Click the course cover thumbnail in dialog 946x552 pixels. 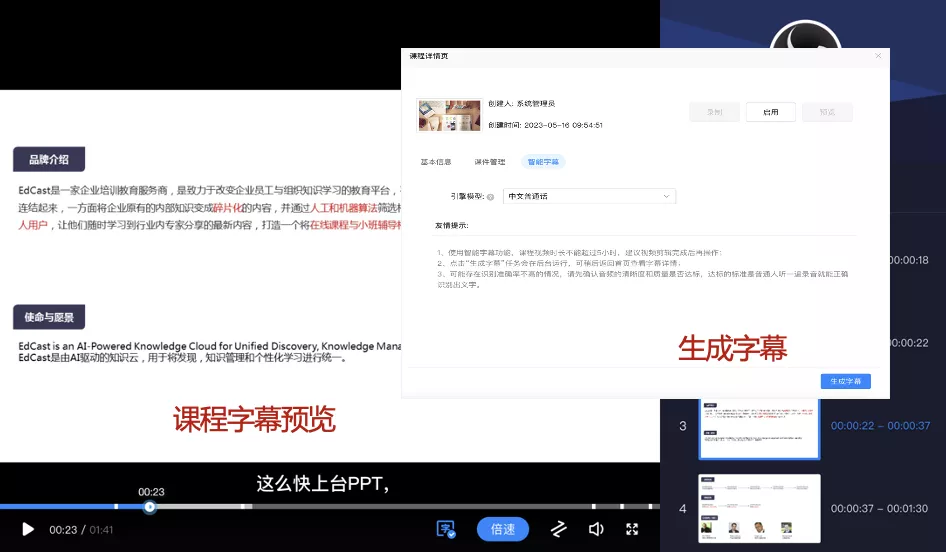click(x=449, y=115)
